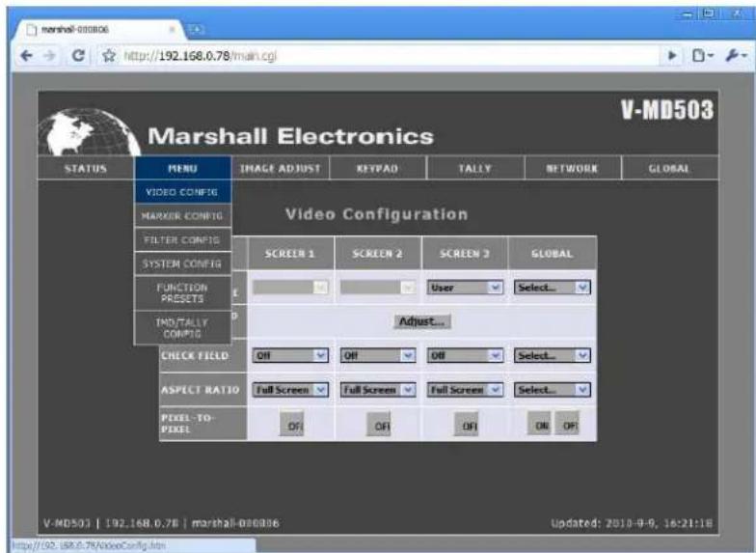Open the KEYPAD tab
Viewport: 756px width, 553px height.
point(378,168)
